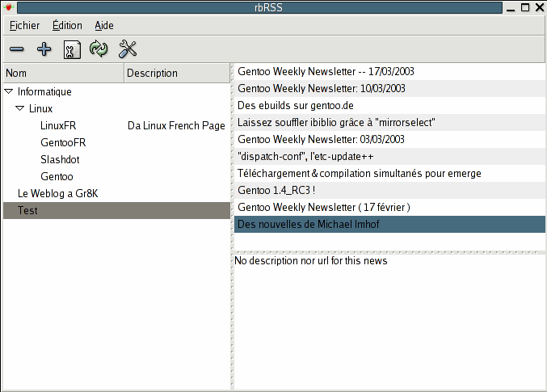
Task: Click the plus icon to add feed
Action: click(44, 50)
